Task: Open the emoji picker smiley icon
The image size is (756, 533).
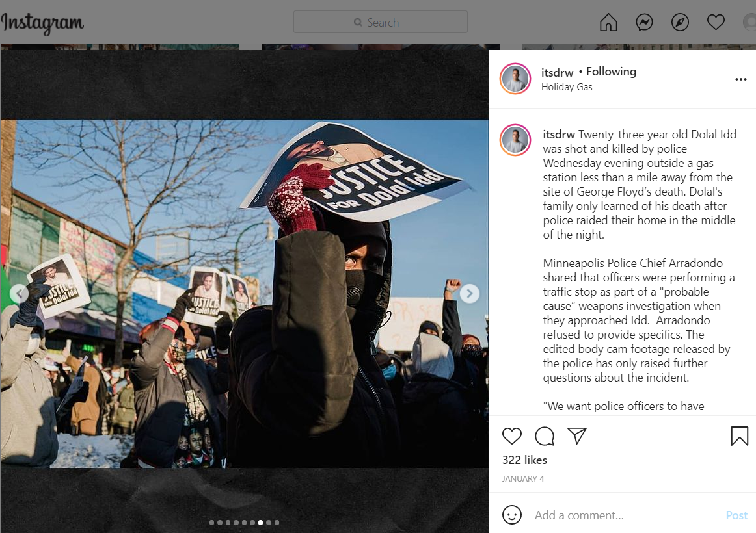Action: pos(511,515)
